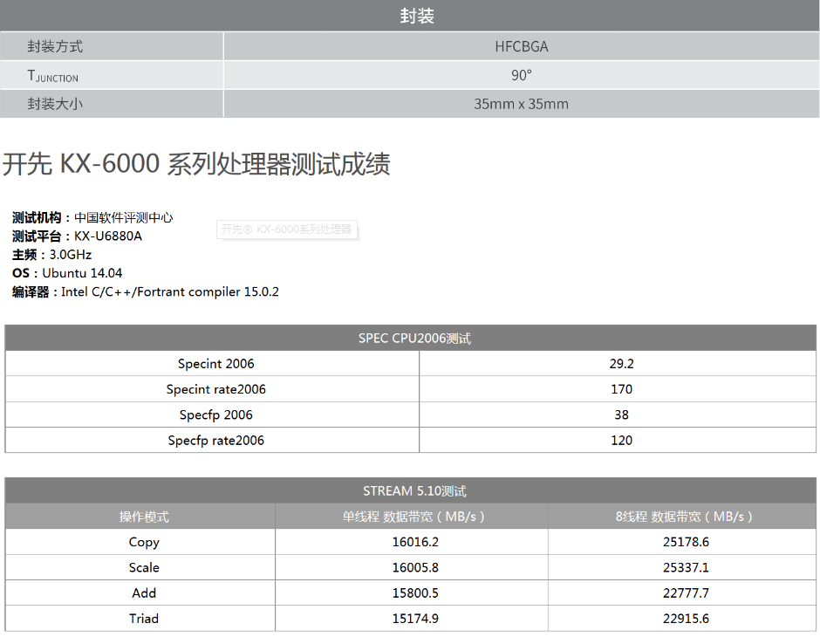Select the "Scale" row label
The image size is (820, 644).
pyautogui.click(x=144, y=567)
